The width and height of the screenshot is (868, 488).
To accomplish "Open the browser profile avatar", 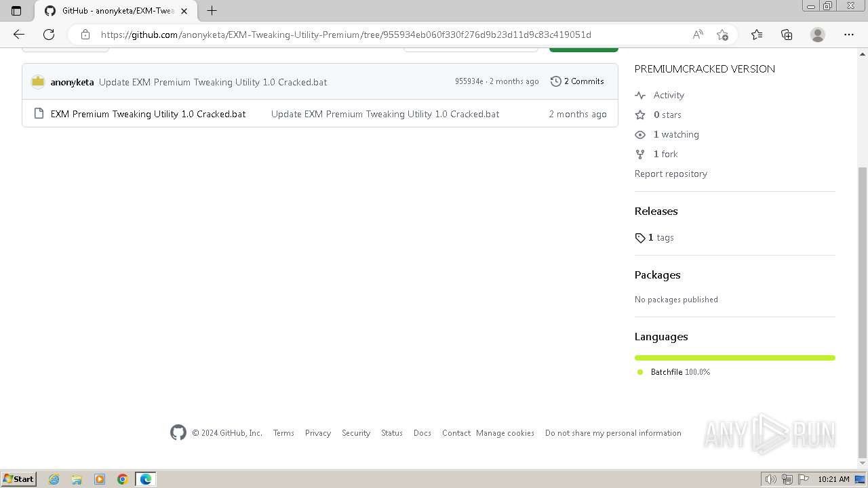I will 818,35.
